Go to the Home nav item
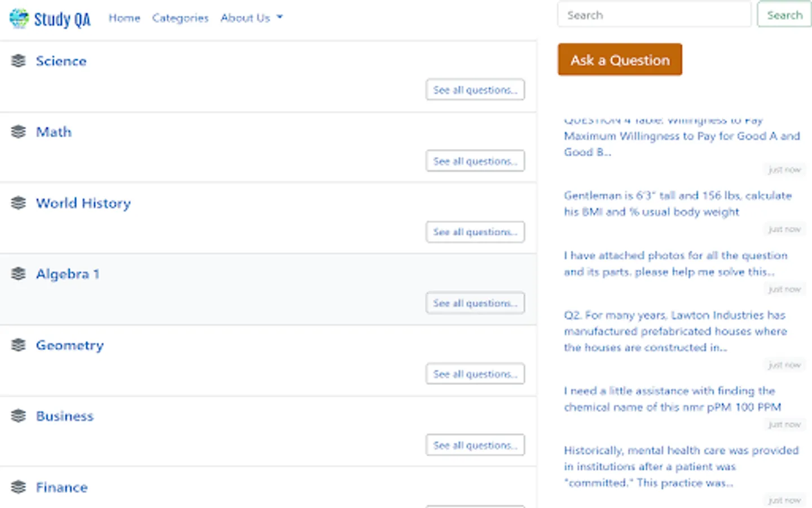The image size is (812, 508). (x=124, y=18)
